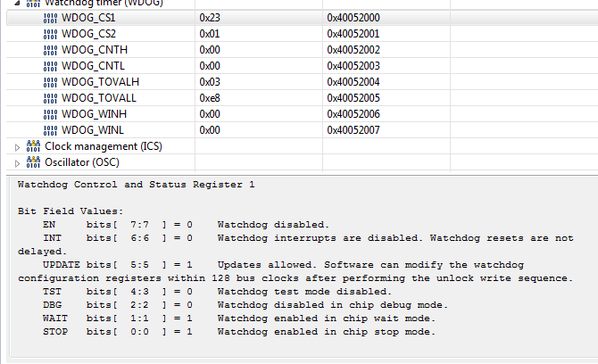Expand the Clock management (ICS) node
The image size is (598, 364).
point(18,146)
